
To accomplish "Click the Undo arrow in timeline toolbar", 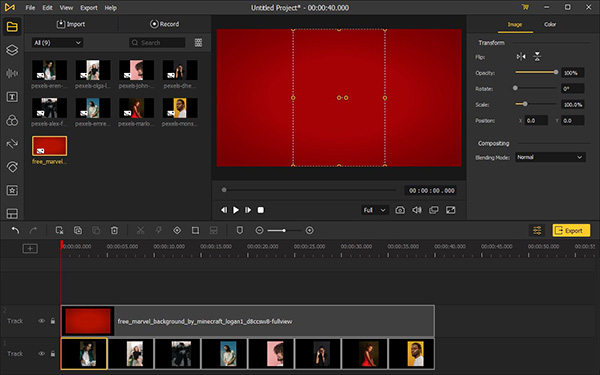I will [x=15, y=230].
